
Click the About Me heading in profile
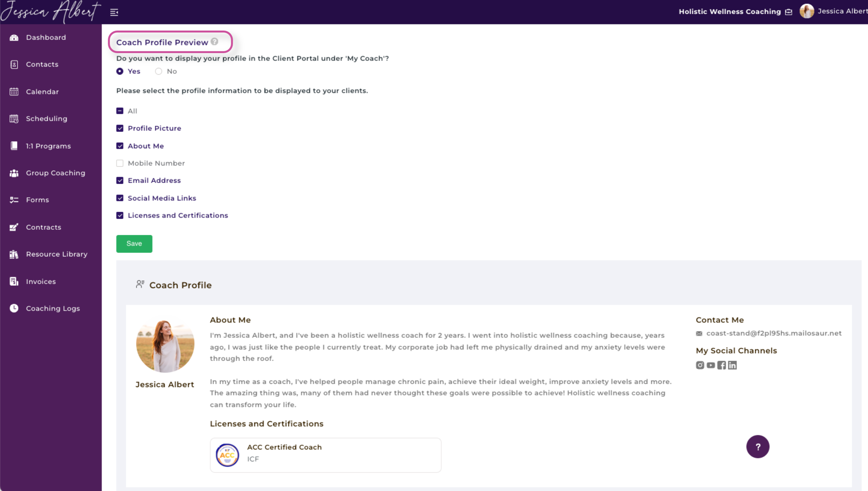[x=230, y=320]
